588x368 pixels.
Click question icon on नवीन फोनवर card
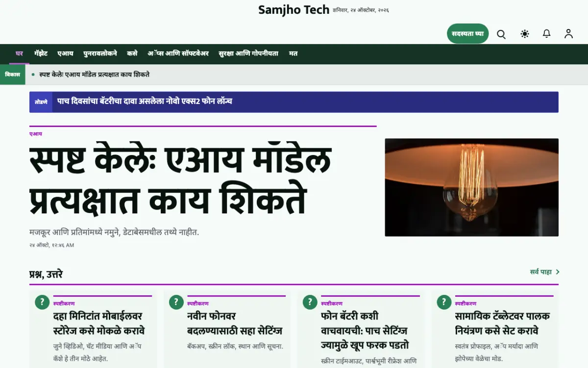[x=176, y=302]
